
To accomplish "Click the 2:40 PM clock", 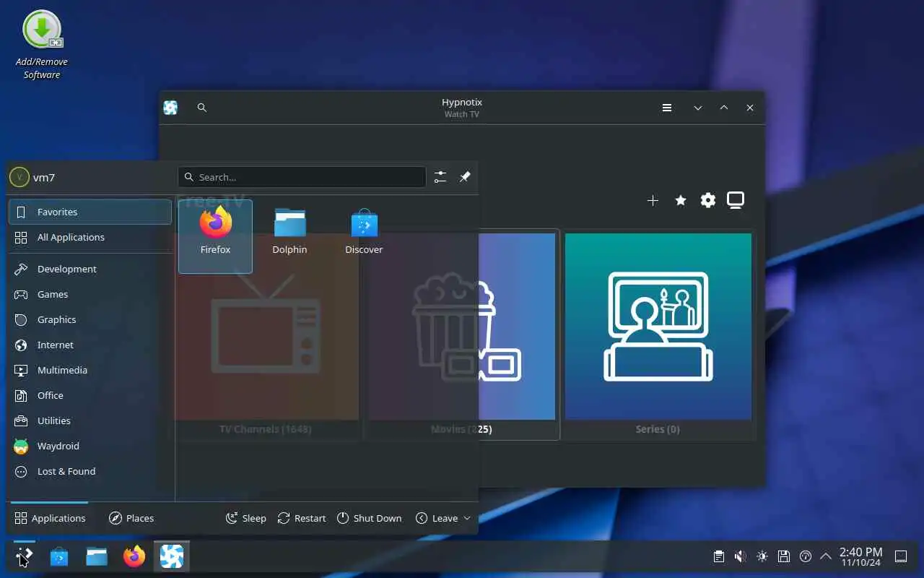I will (860, 556).
